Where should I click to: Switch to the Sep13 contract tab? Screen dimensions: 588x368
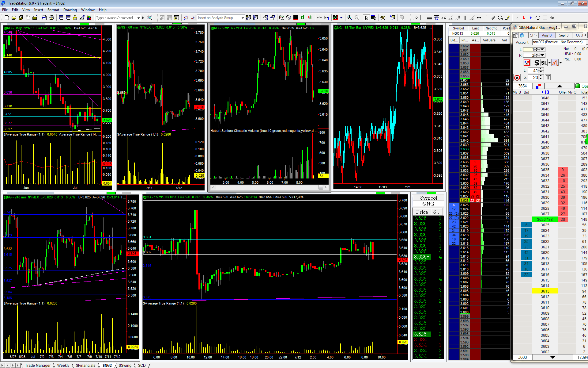563,35
